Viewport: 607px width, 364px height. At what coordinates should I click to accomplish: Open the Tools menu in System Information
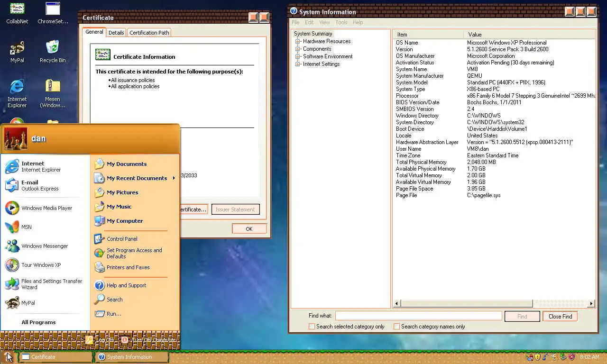[x=341, y=22]
